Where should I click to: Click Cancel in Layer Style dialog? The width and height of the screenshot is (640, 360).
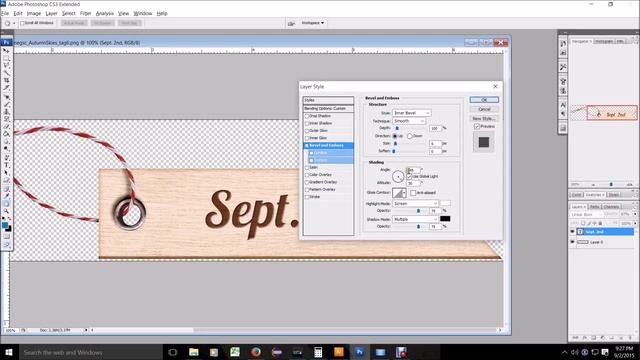click(x=484, y=109)
